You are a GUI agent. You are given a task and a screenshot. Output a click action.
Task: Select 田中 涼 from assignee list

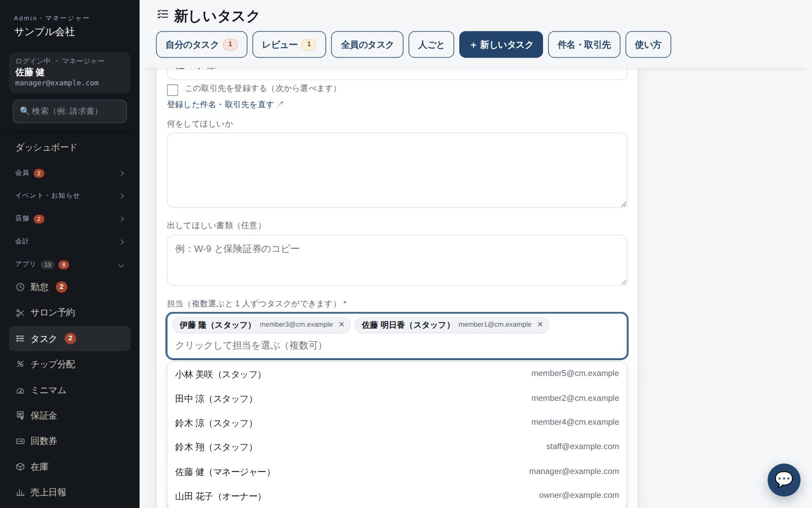(397, 399)
